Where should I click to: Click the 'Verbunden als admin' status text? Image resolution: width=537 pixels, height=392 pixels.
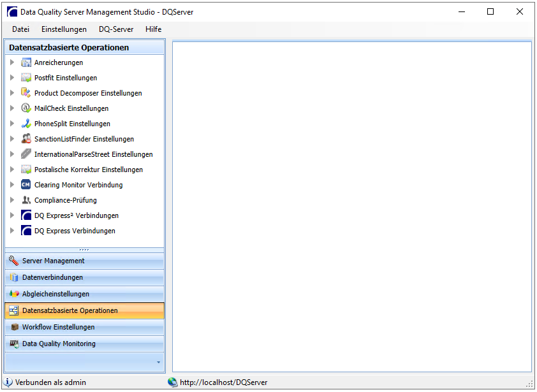[50, 382]
